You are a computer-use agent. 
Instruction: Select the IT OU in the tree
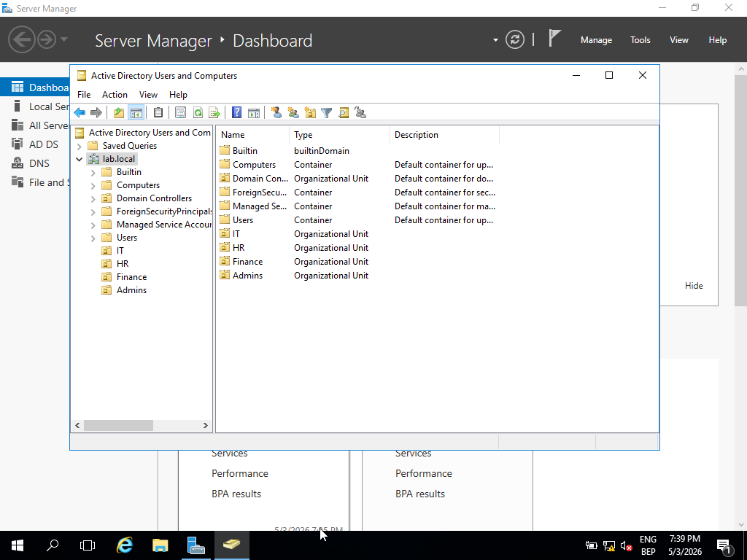tap(120, 251)
